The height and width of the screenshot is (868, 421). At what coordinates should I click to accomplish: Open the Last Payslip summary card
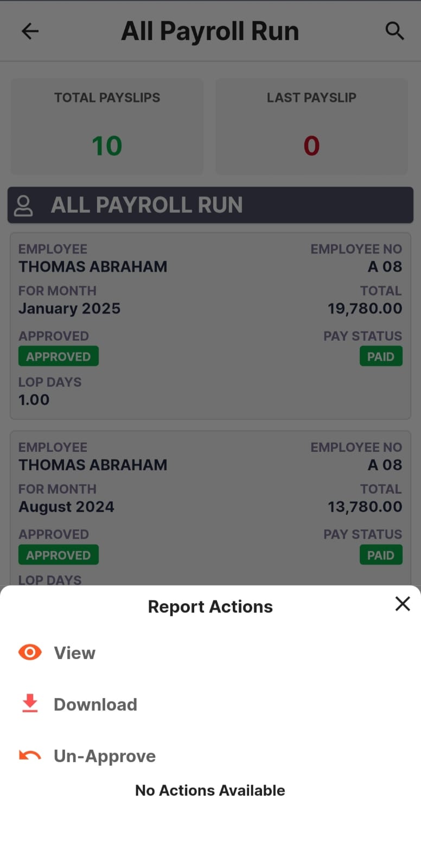(x=311, y=126)
